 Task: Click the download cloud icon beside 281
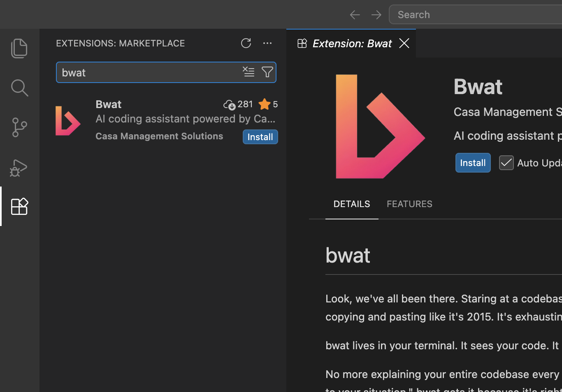(x=229, y=105)
